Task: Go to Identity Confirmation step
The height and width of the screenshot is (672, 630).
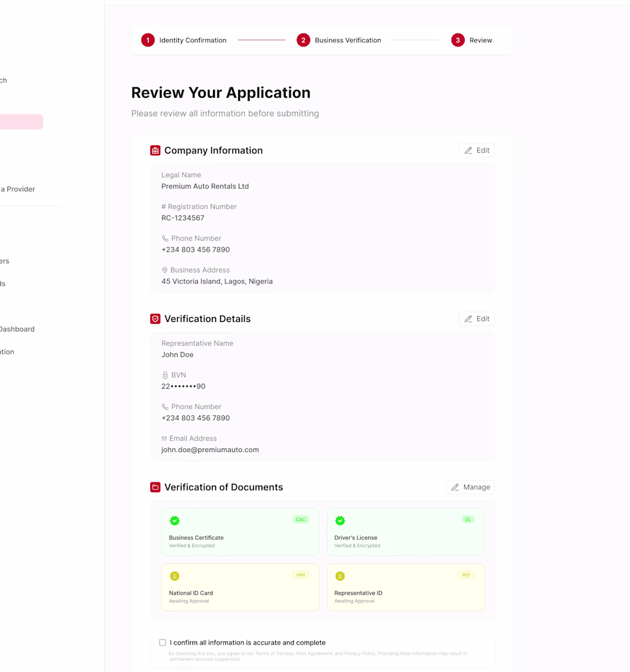Action: [x=193, y=40]
